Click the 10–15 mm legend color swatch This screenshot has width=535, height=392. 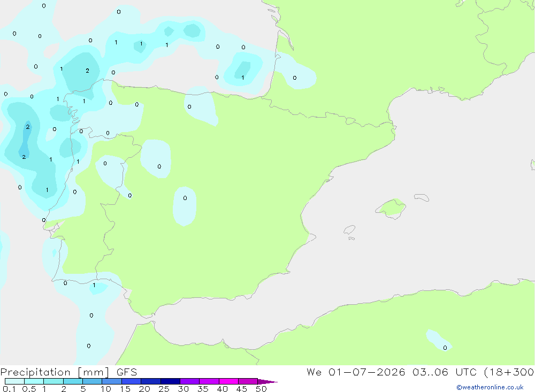pos(112,381)
